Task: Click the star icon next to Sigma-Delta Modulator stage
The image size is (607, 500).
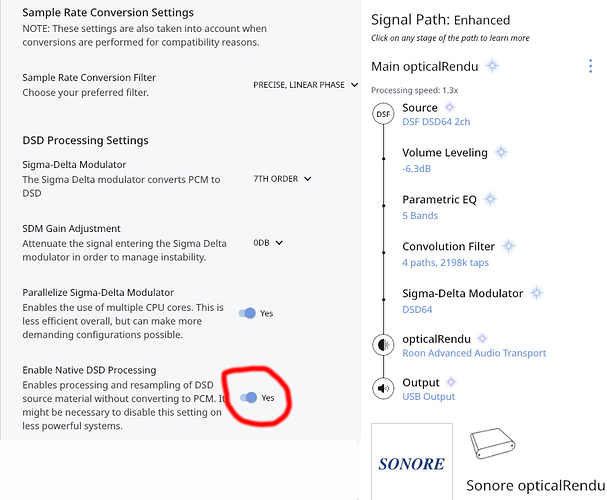Action: click(x=537, y=293)
